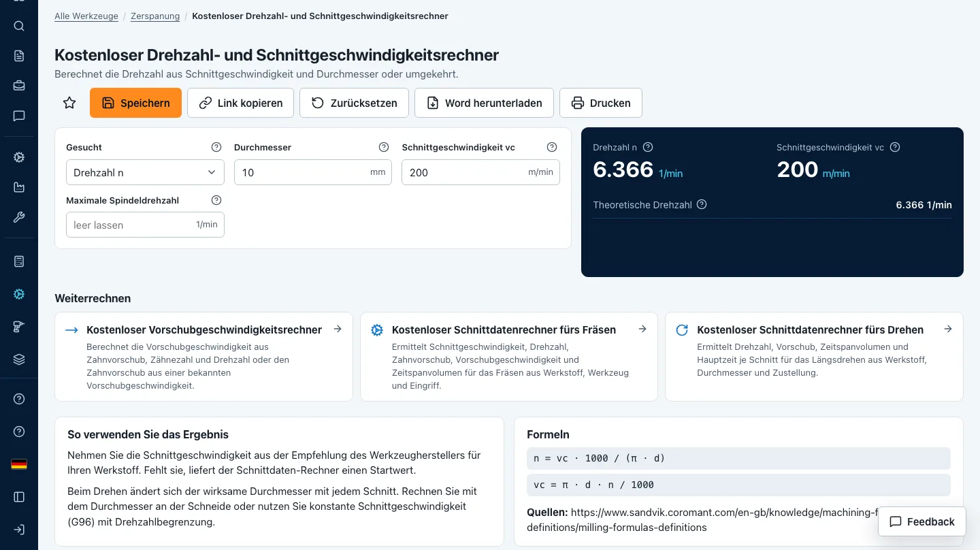Reset inputs with Zurücksetzen
980x550 pixels.
point(354,103)
